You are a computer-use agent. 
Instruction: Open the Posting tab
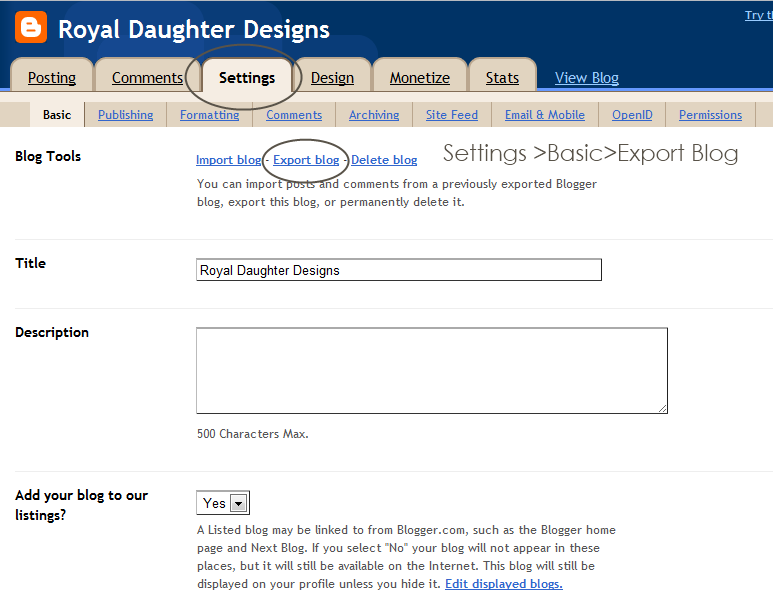52,78
